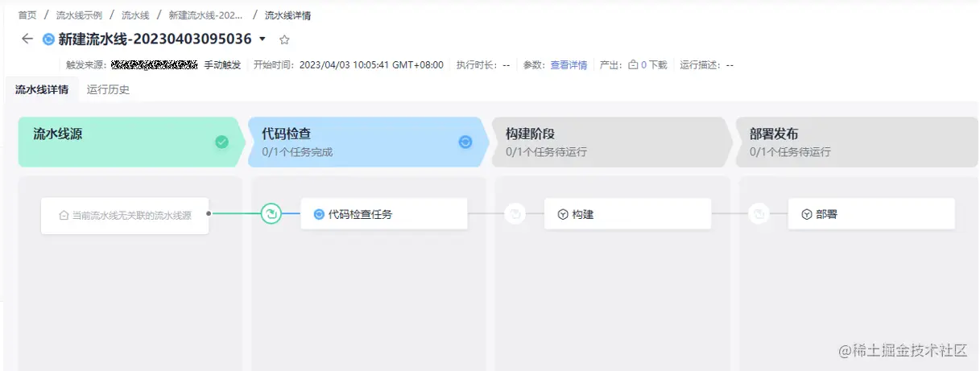Switch to 流水线详情 tab

(42, 89)
